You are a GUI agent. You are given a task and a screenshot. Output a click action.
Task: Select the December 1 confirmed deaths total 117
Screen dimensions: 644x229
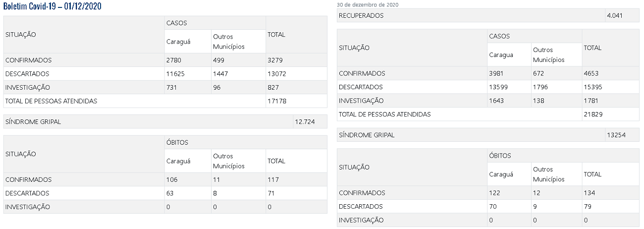[273, 180]
